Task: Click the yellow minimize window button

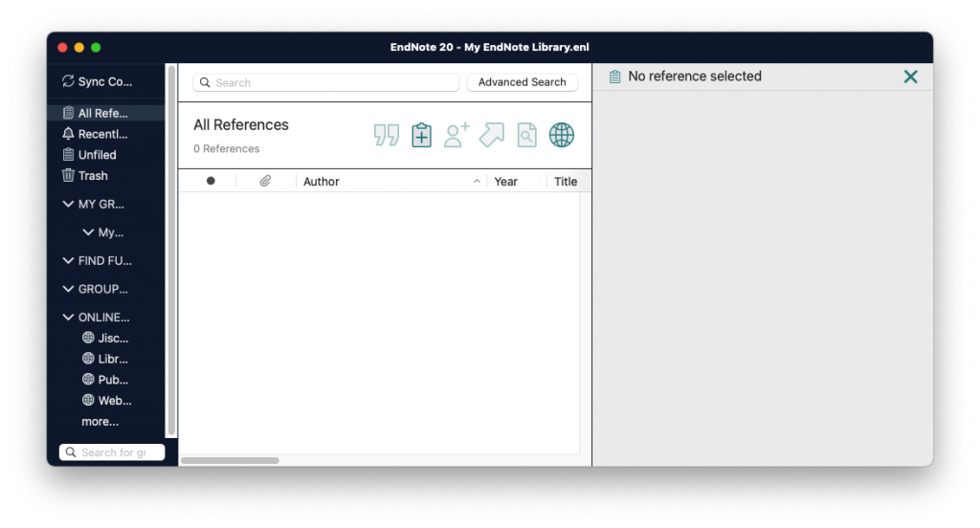Action: pyautogui.click(x=78, y=48)
